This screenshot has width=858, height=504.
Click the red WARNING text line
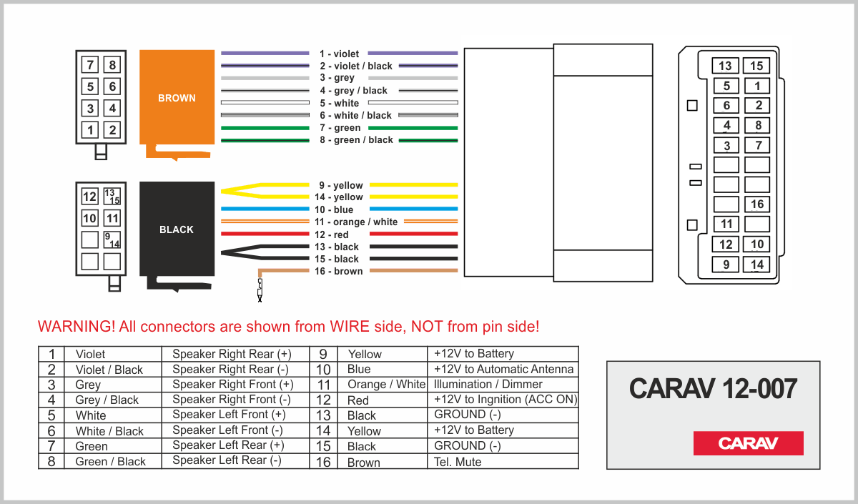click(288, 327)
